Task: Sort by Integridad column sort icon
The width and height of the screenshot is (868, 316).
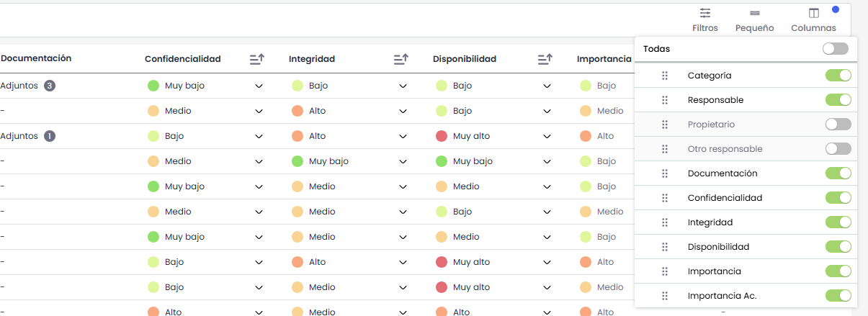Action: click(401, 59)
